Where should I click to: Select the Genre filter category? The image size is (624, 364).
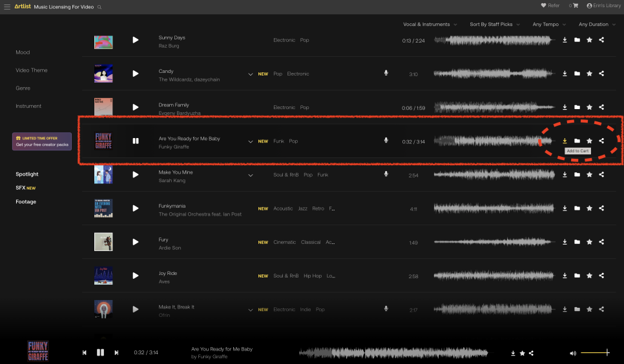pos(23,88)
